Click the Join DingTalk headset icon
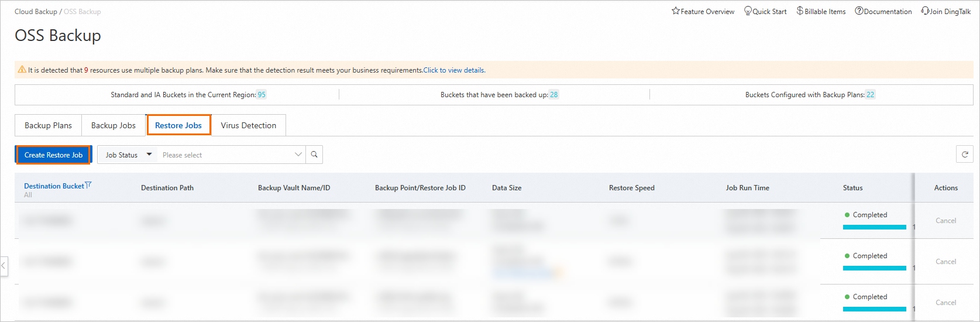The image size is (980, 322). pos(925,11)
